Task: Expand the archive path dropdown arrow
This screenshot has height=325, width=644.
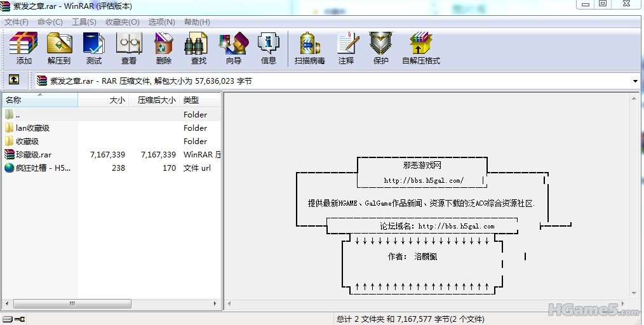Action: pos(635,81)
